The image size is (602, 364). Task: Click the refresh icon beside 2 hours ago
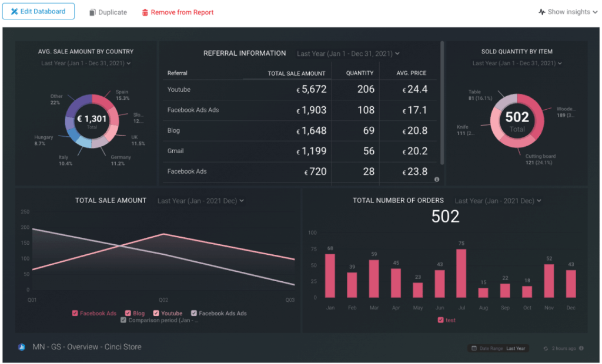pos(546,349)
